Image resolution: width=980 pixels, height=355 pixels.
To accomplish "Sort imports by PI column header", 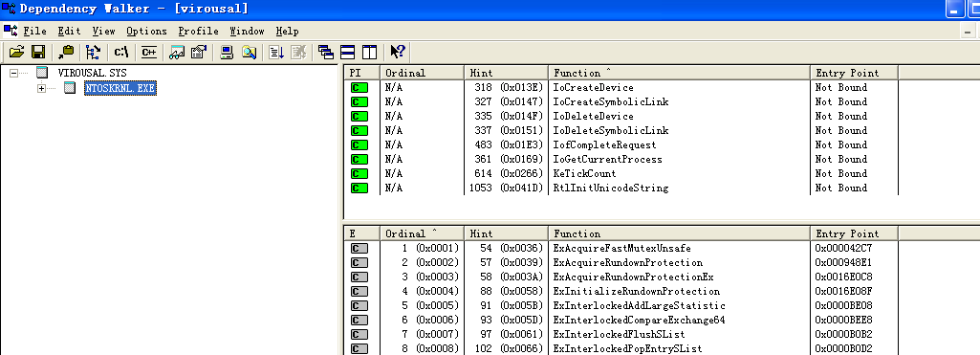I will (361, 73).
